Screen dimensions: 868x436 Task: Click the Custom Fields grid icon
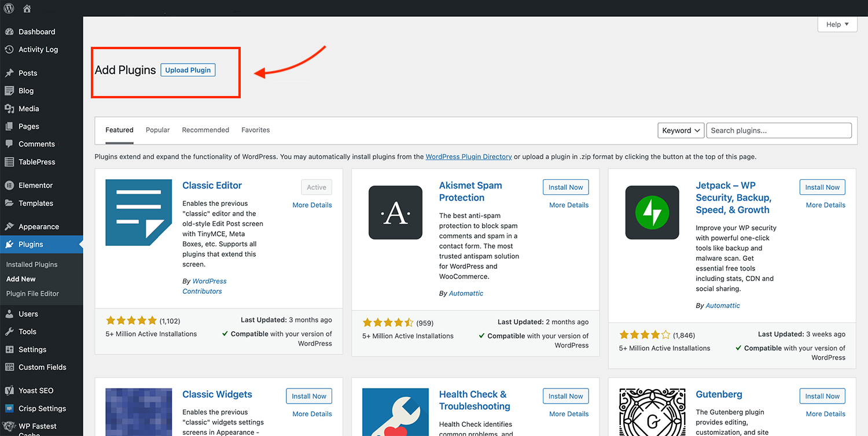coord(9,367)
